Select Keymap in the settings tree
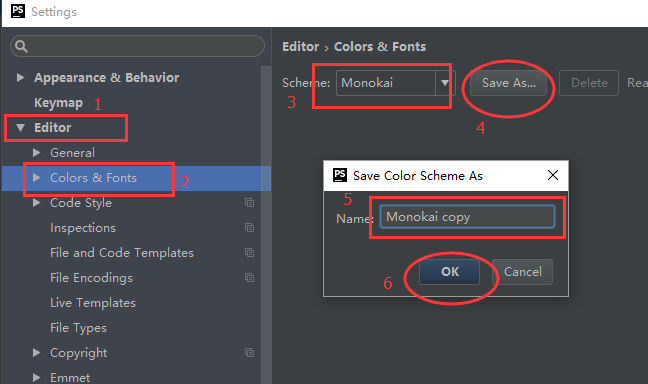 (59, 103)
